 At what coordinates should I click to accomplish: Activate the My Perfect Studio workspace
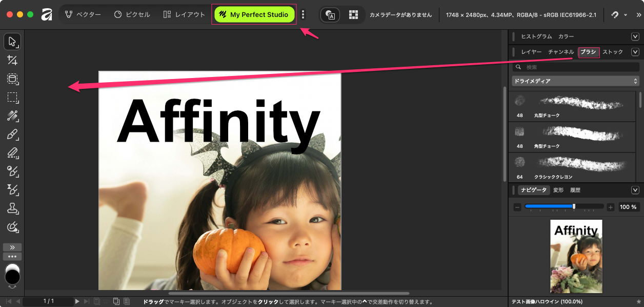254,15
